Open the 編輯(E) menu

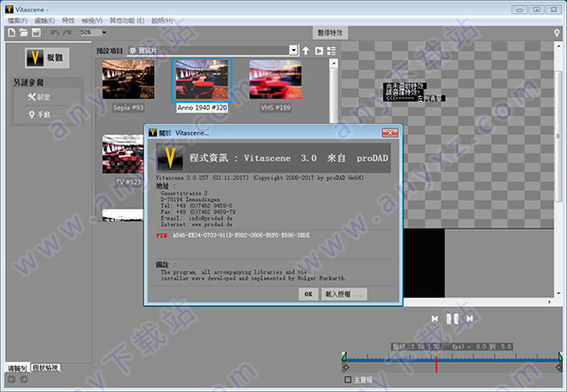pyautogui.click(x=44, y=21)
